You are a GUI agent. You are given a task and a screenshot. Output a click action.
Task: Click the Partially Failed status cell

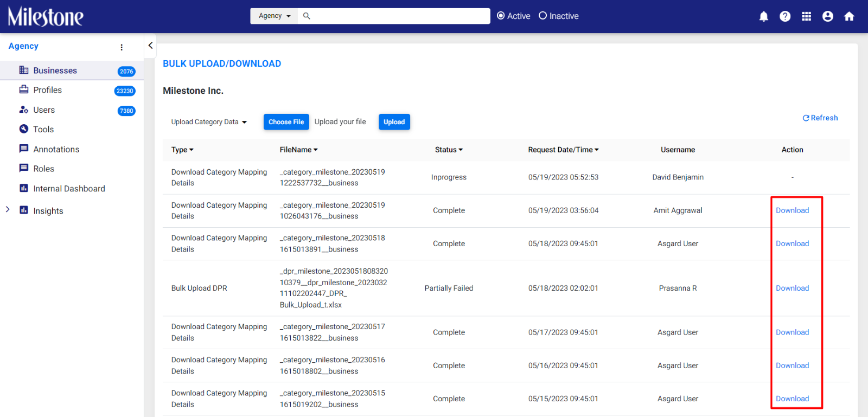[x=449, y=288]
